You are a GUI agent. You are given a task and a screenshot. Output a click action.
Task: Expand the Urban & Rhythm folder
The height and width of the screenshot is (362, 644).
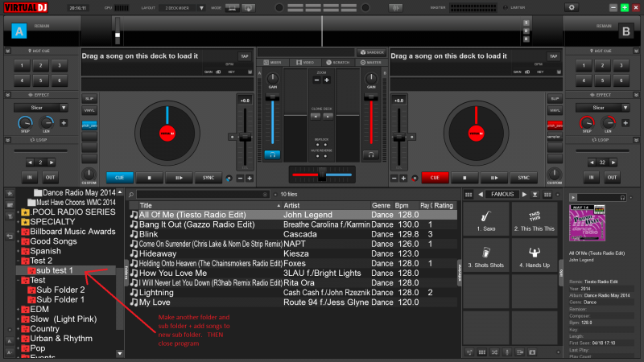pos(18,339)
